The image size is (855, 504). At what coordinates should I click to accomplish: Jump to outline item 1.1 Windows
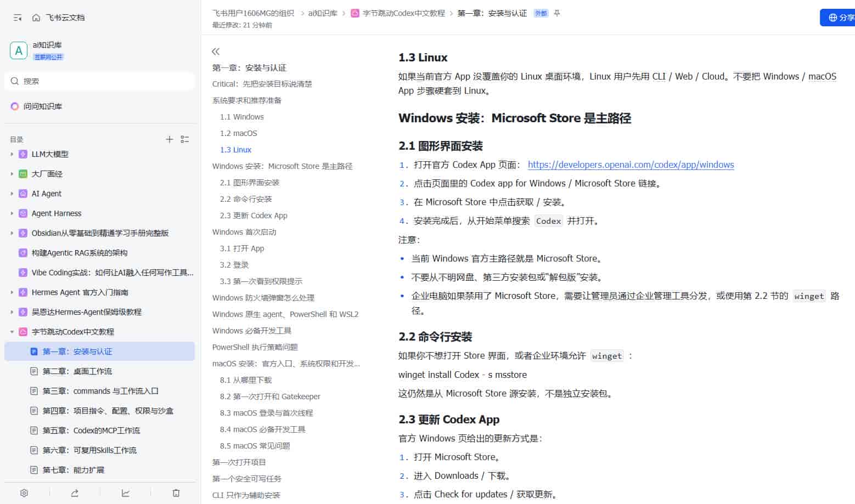(x=242, y=117)
